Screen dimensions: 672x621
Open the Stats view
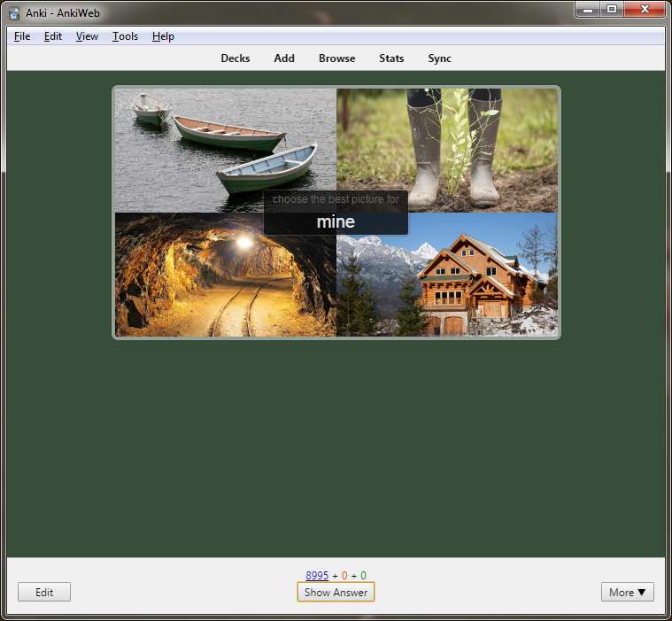tap(391, 58)
